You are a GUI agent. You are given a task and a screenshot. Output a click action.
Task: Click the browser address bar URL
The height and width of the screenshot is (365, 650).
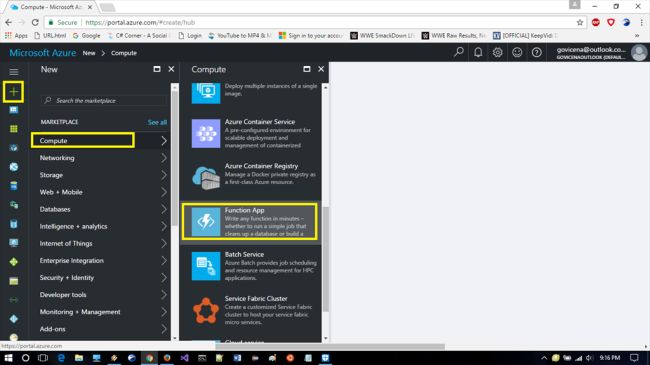[x=140, y=22]
